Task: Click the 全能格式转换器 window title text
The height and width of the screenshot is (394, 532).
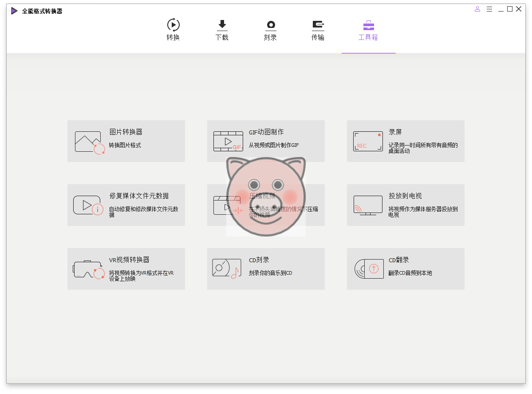Action: tap(42, 11)
